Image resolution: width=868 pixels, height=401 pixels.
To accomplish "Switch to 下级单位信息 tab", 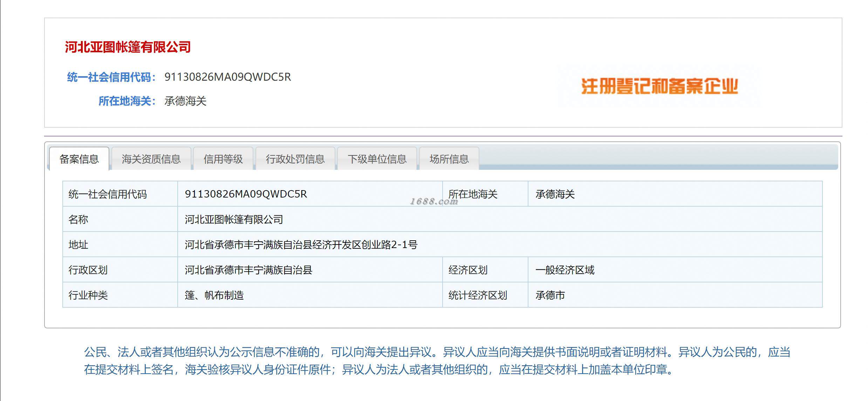I will click(x=377, y=159).
